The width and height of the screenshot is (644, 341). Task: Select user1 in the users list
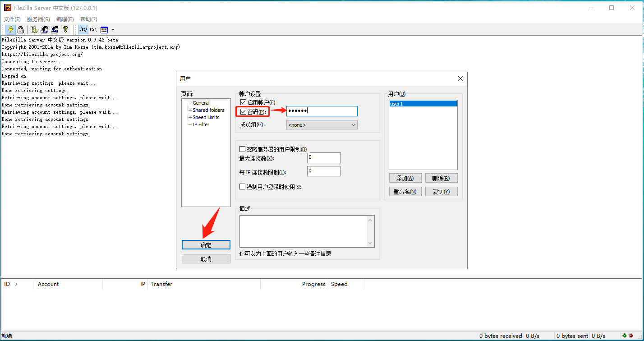[423, 104]
